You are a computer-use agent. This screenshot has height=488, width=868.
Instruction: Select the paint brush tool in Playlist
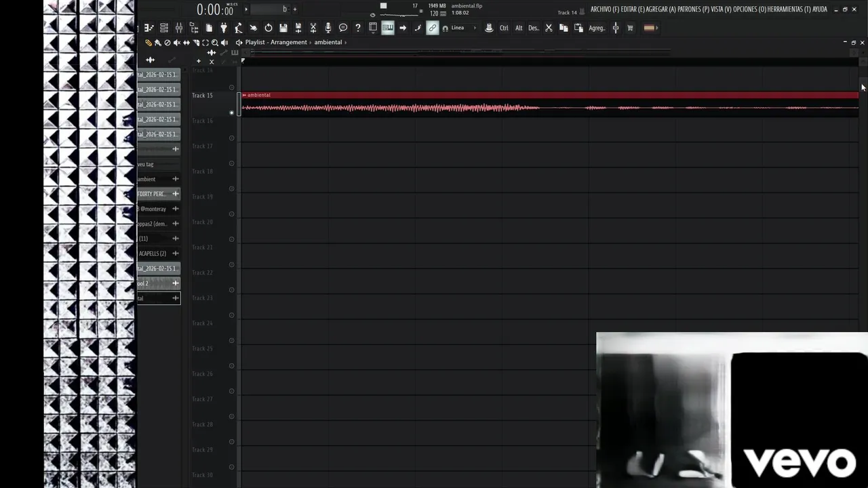coord(158,42)
